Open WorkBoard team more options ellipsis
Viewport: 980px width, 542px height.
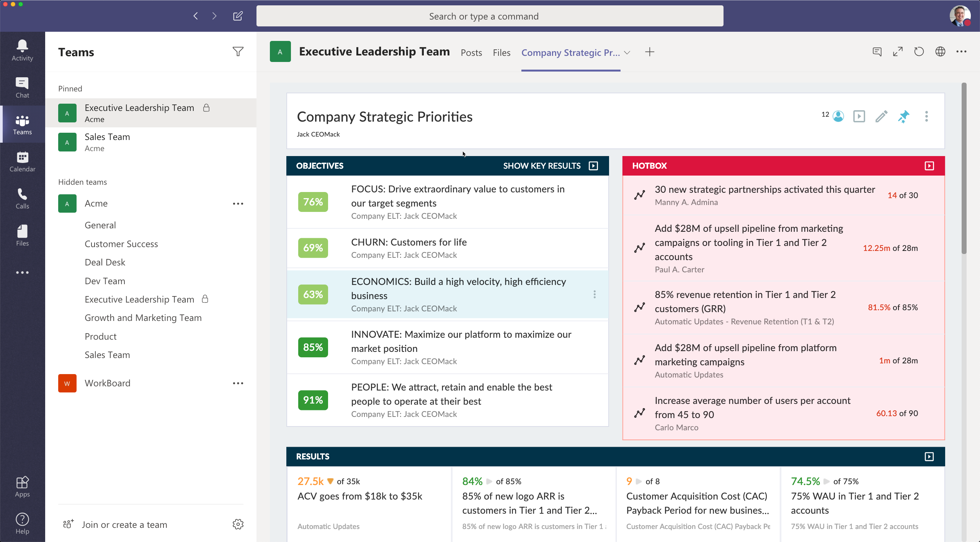coord(238,383)
